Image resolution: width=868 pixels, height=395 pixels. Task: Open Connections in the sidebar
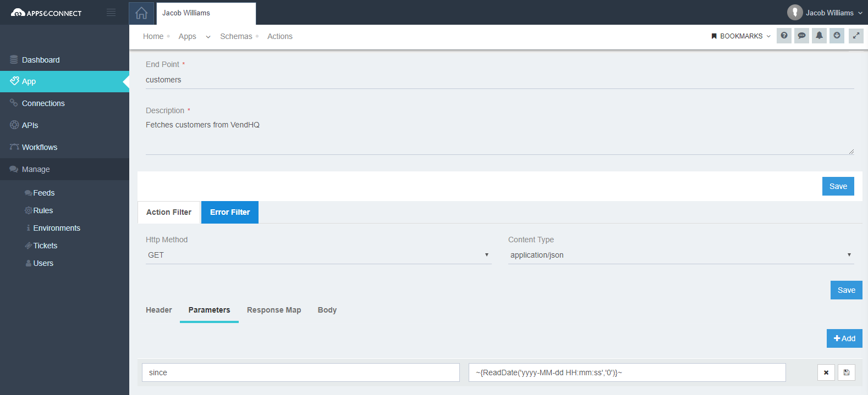coord(64,103)
